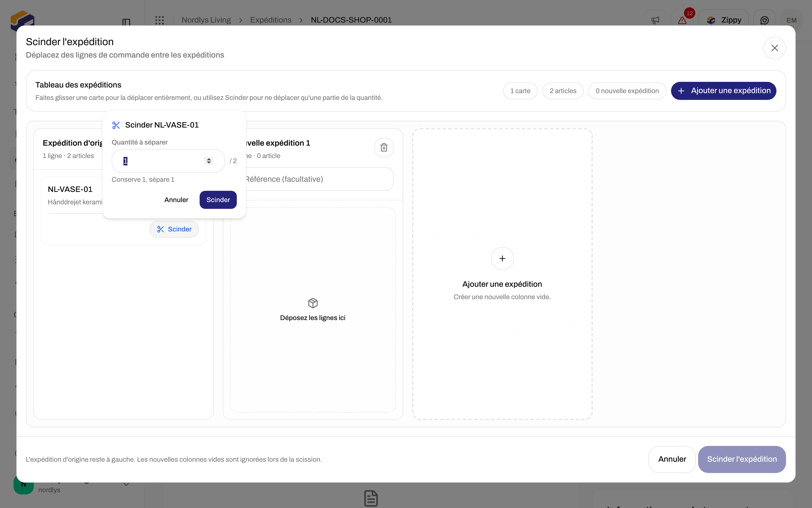Click the plus icon in empty column

coord(502,258)
